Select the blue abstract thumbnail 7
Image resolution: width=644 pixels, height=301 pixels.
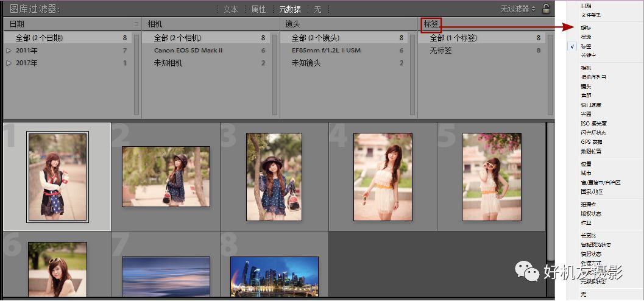[x=166, y=277]
